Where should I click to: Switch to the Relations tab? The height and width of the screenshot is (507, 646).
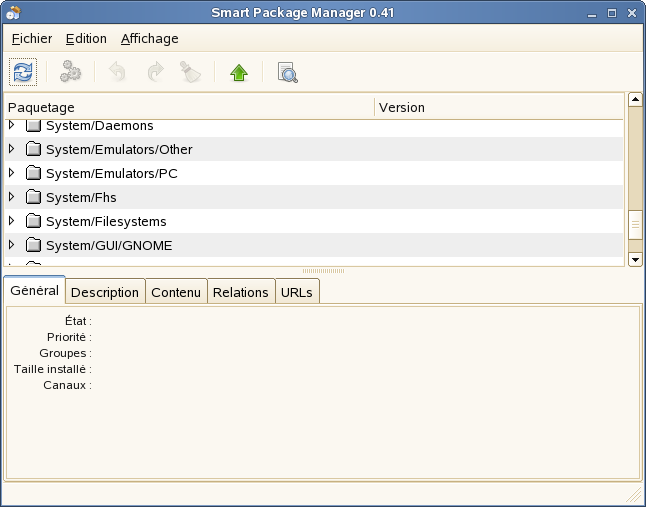(x=240, y=292)
